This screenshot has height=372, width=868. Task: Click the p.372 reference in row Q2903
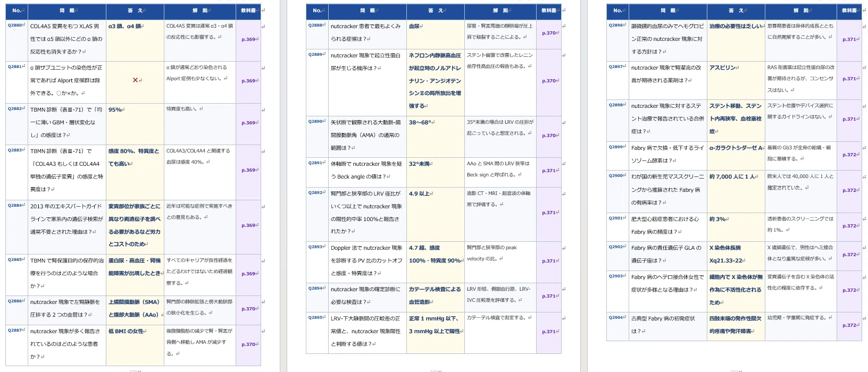[x=849, y=290]
